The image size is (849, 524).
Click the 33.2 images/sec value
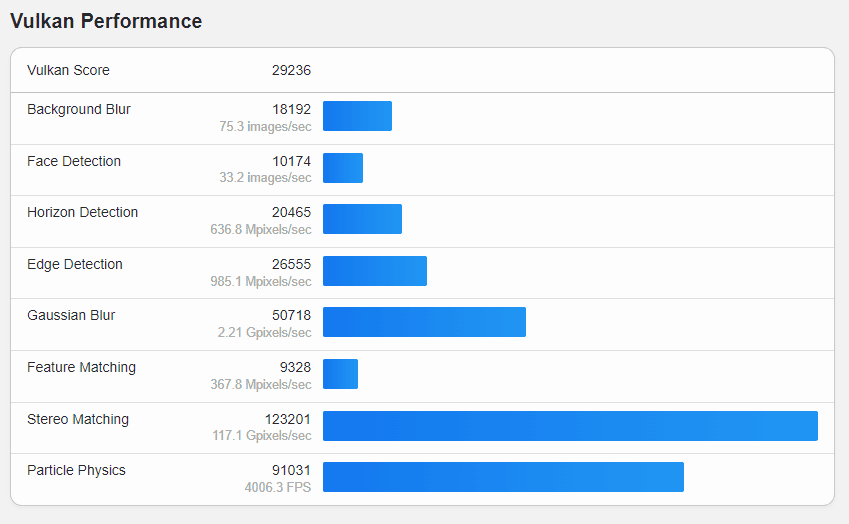tap(265, 178)
